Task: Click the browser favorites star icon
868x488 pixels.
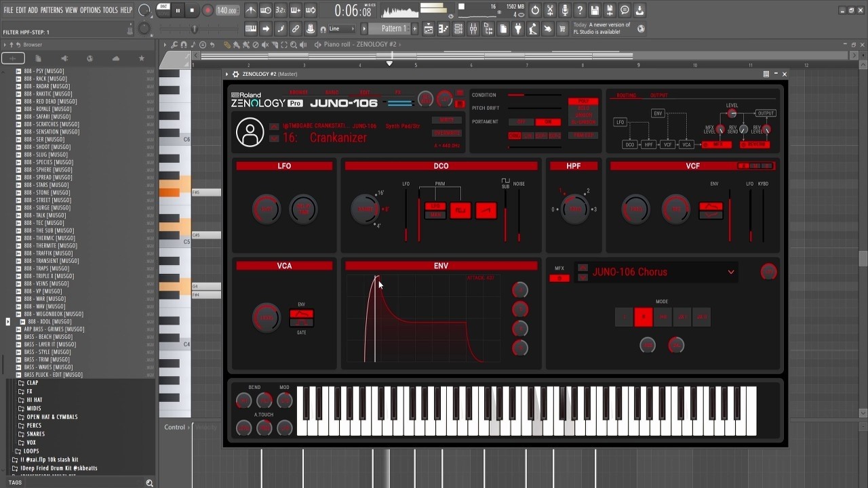Action: point(141,58)
